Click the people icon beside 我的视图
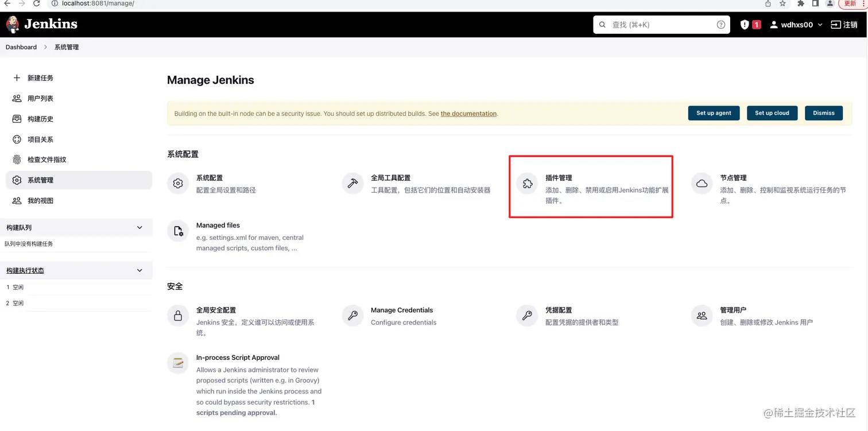The height and width of the screenshot is (431, 868). (x=17, y=201)
